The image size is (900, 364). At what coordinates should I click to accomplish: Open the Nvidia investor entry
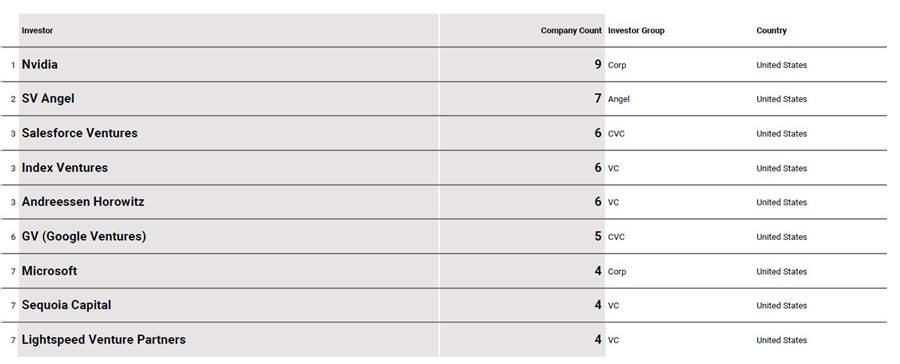coord(40,64)
